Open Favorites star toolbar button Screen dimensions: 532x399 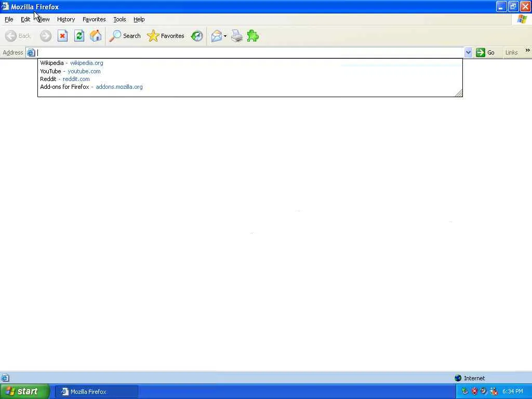click(x=166, y=36)
